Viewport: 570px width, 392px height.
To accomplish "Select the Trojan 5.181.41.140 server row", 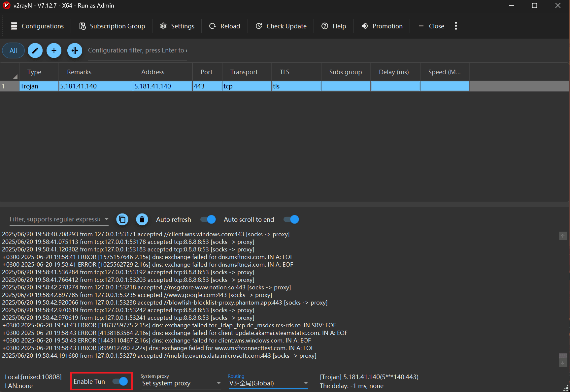I will [96, 86].
